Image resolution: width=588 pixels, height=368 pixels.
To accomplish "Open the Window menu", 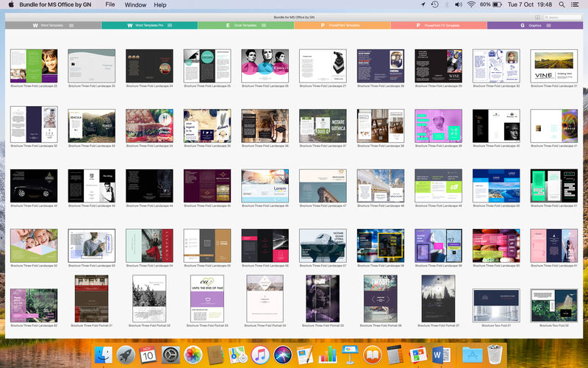I will pos(135,4).
